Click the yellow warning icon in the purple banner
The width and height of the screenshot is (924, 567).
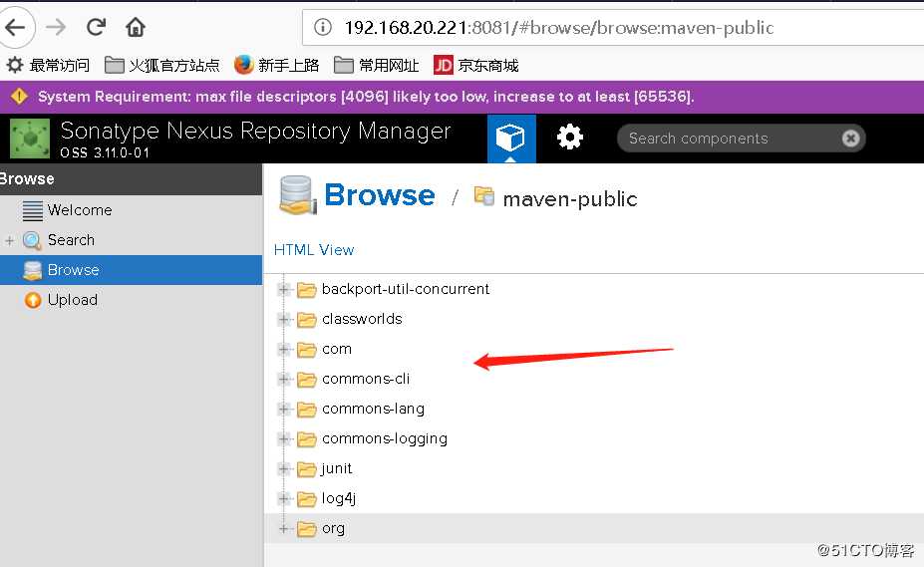(x=20, y=96)
